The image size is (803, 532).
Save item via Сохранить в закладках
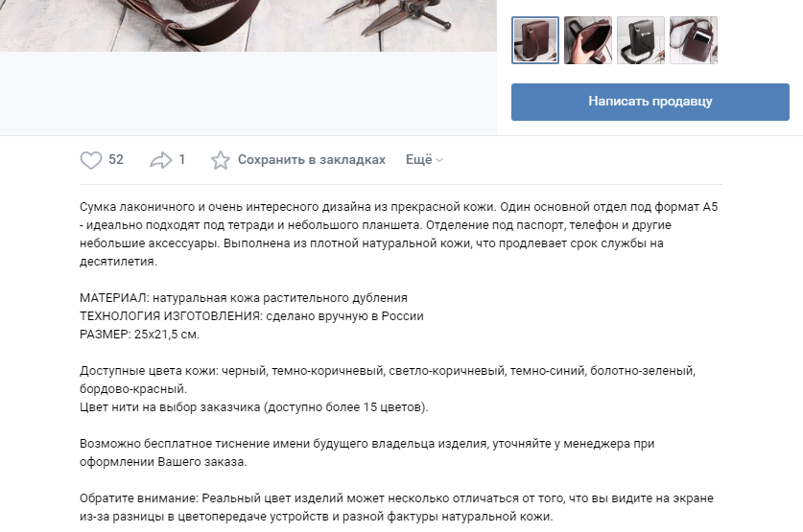312,159
